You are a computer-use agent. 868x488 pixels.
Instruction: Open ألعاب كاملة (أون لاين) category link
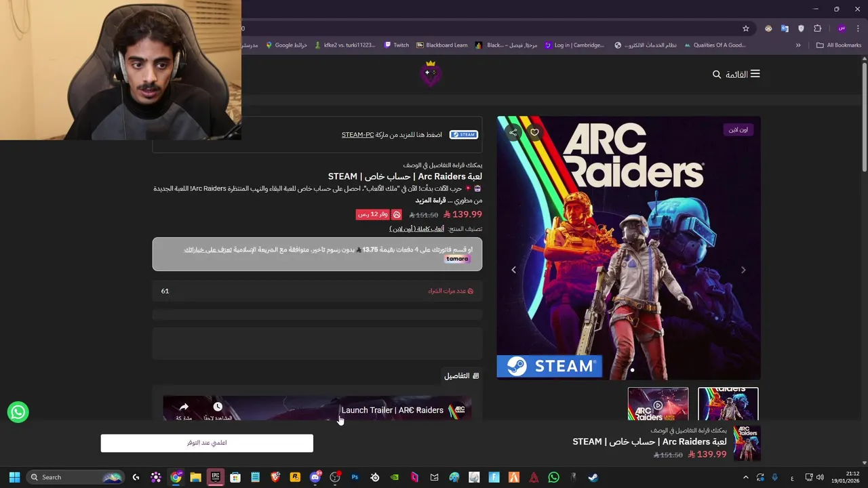pyautogui.click(x=417, y=229)
